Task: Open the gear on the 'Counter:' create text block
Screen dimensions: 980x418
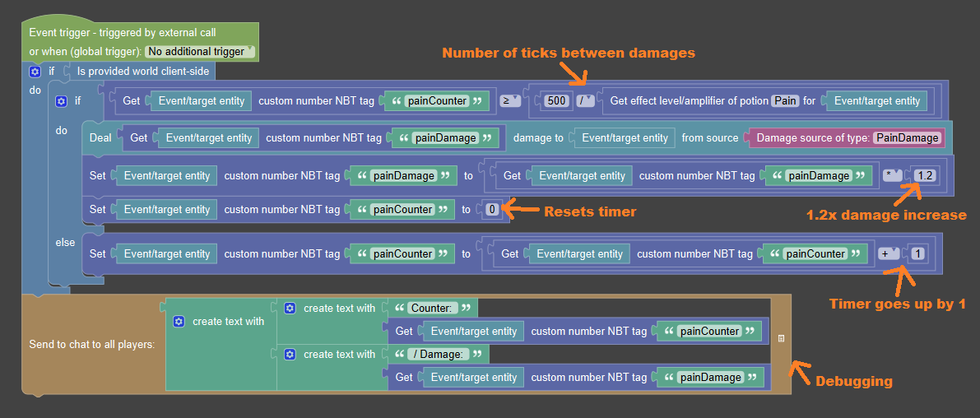Action: coord(290,308)
